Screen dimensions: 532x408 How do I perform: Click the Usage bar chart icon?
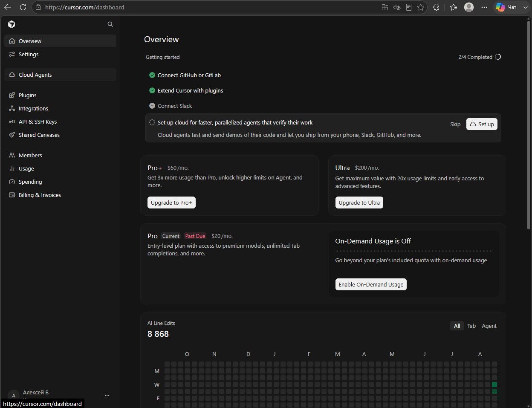12,168
